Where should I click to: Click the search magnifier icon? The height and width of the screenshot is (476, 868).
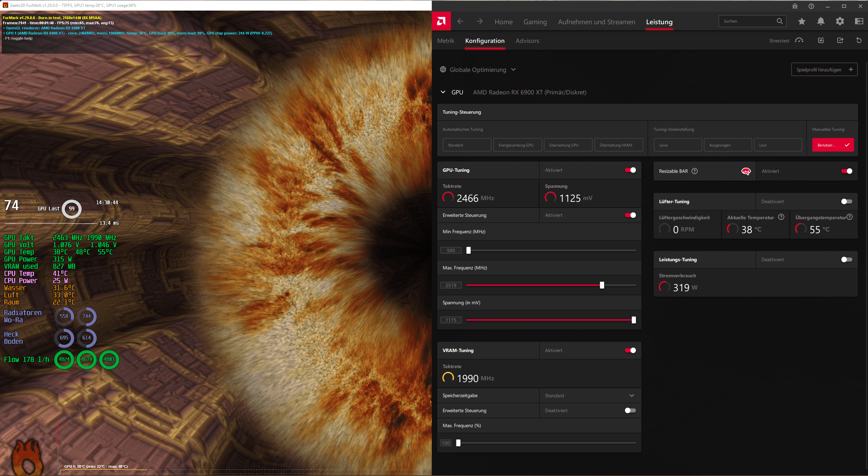780,21
